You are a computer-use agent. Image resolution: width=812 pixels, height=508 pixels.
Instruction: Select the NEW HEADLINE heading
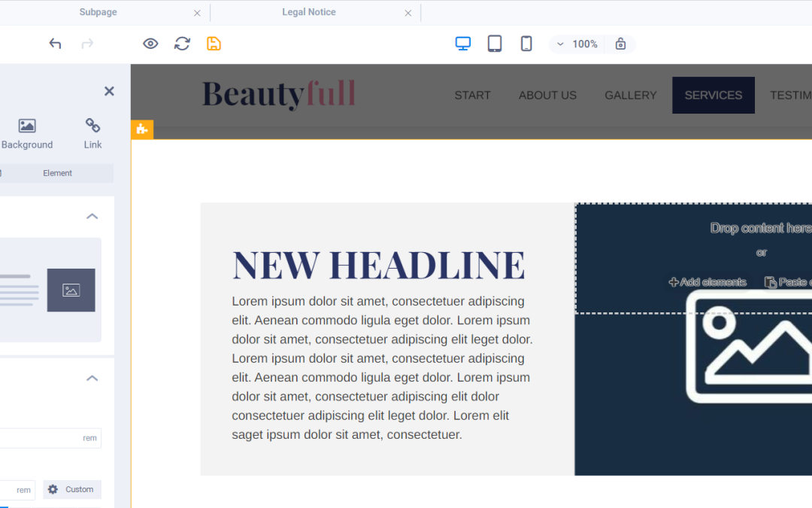tap(378, 265)
